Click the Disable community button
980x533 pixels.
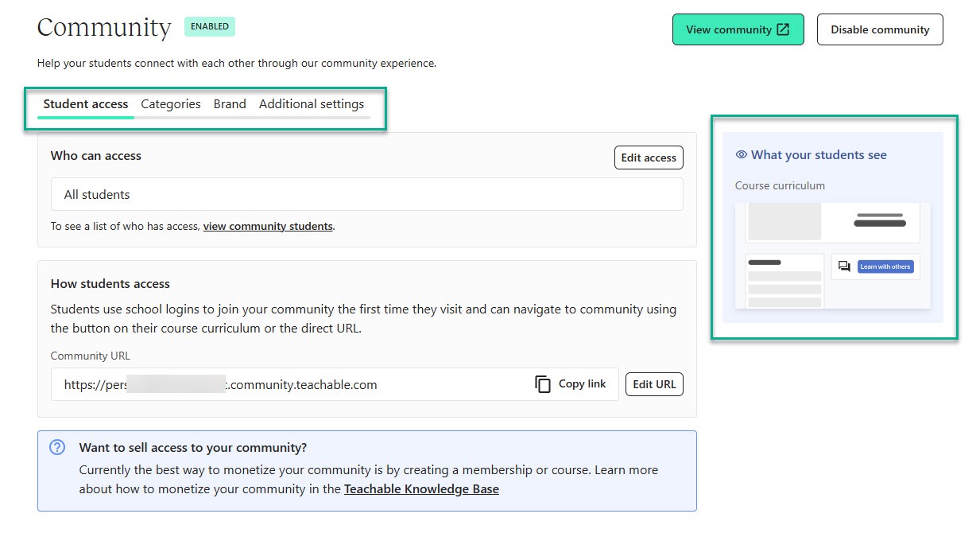point(880,29)
